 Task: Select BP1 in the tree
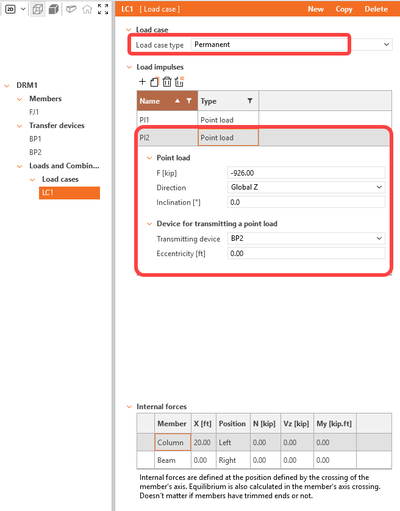(x=35, y=139)
